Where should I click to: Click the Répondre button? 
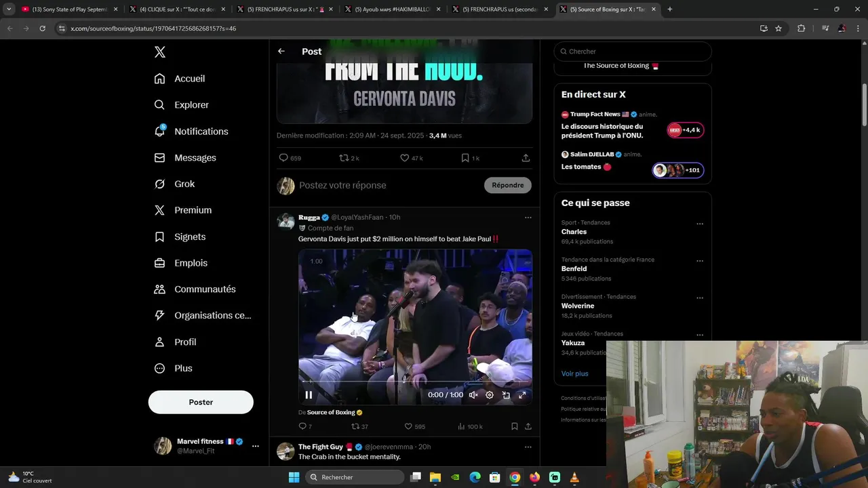508,185
